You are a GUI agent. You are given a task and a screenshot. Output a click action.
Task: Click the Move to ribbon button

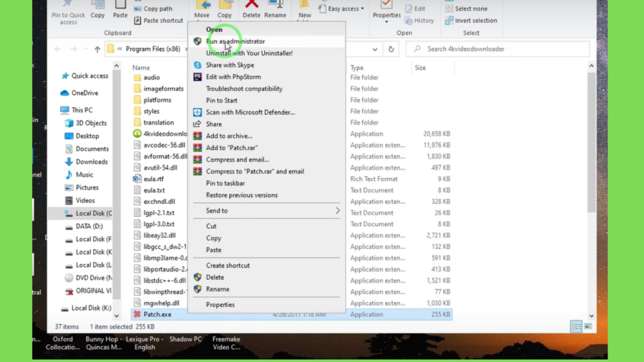coord(202,11)
